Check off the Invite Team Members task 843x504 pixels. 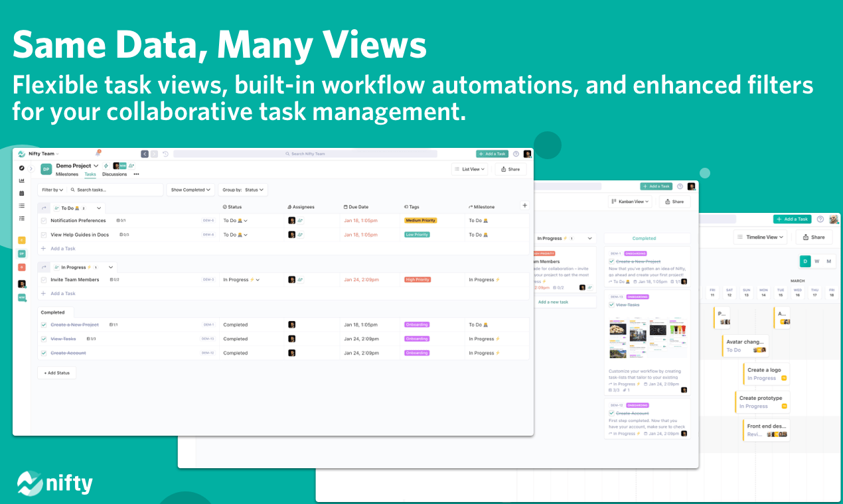pyautogui.click(x=44, y=280)
